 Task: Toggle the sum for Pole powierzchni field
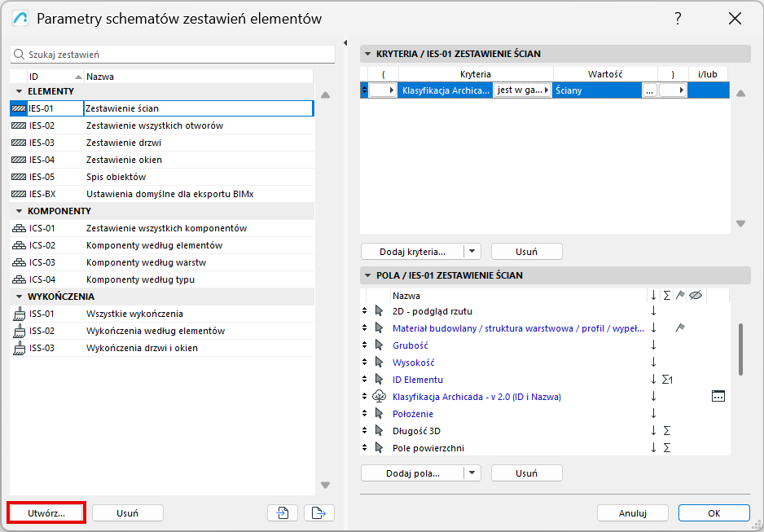pos(667,448)
